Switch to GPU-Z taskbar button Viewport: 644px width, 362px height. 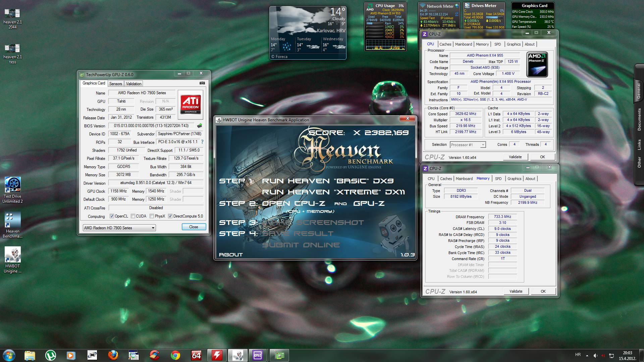coord(279,355)
